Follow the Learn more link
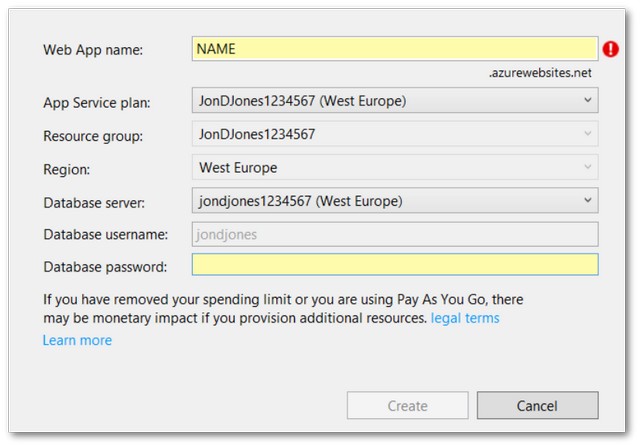The width and height of the screenshot is (640, 447). pos(77,340)
